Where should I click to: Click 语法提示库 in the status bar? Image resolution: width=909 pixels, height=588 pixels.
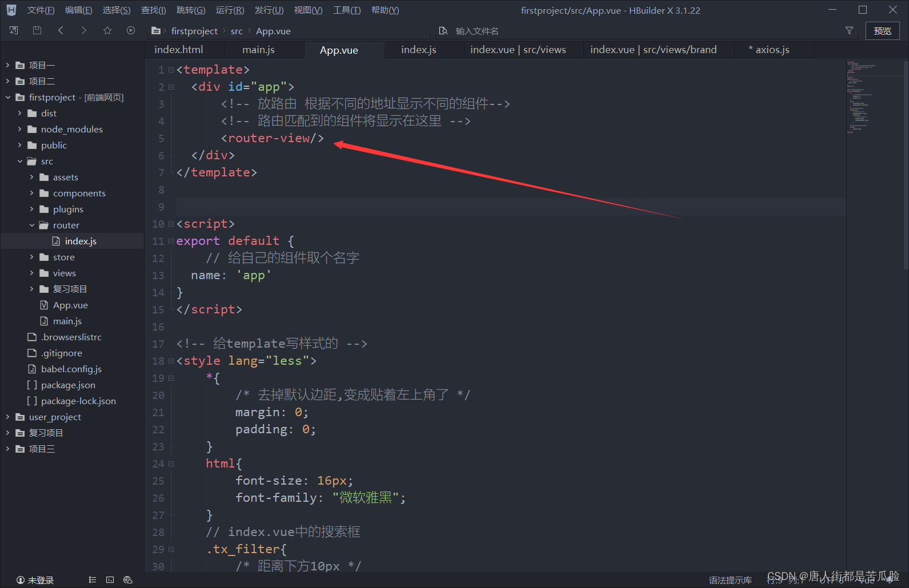point(730,580)
